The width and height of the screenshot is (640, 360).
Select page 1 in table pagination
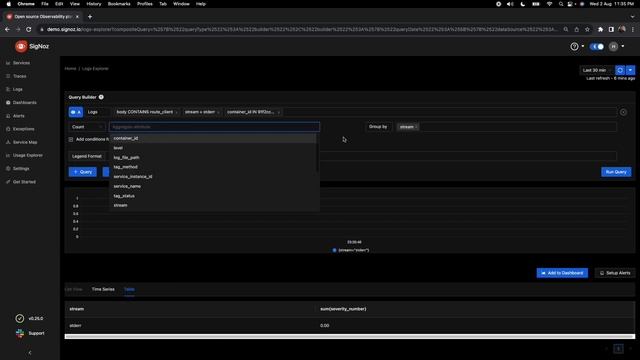click(618, 349)
